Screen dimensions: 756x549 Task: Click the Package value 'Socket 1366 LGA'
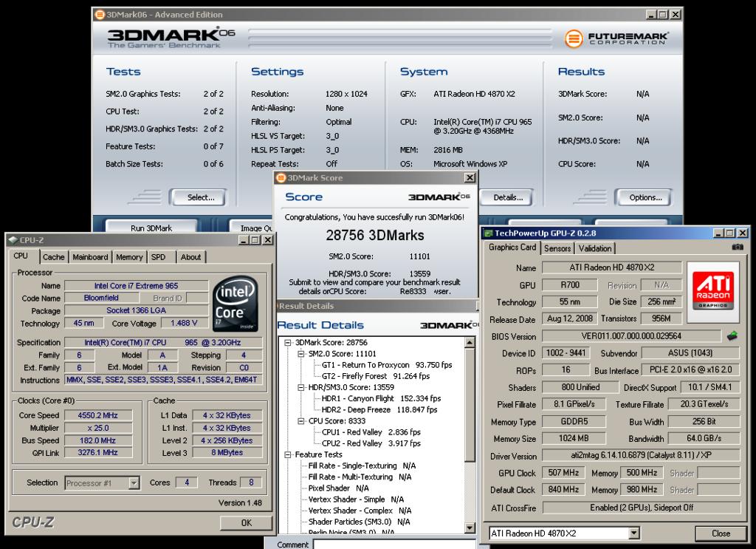pyautogui.click(x=137, y=310)
